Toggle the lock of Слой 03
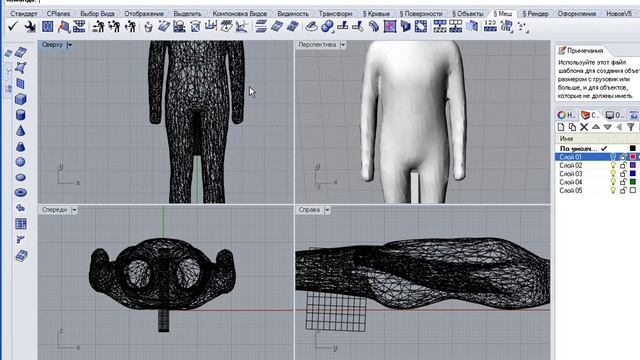 click(623, 174)
